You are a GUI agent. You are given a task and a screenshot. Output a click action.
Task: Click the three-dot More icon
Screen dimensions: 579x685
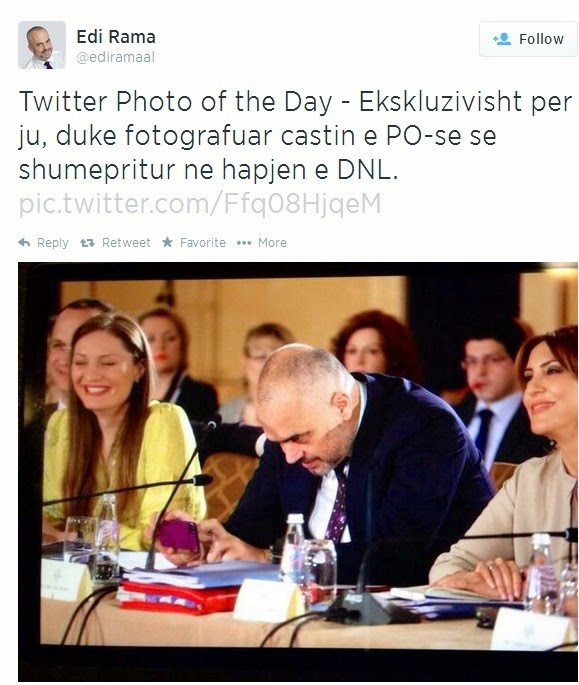pos(244,243)
